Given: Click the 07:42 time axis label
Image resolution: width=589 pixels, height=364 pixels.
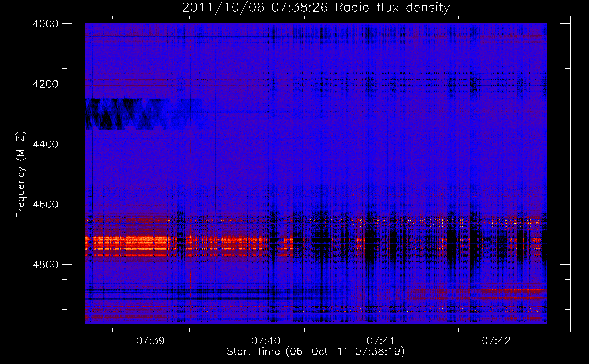Looking at the screenshot, I should coord(496,341).
